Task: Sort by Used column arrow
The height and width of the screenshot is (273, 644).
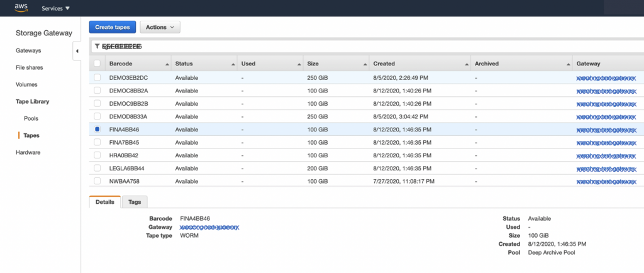Action: (x=299, y=64)
